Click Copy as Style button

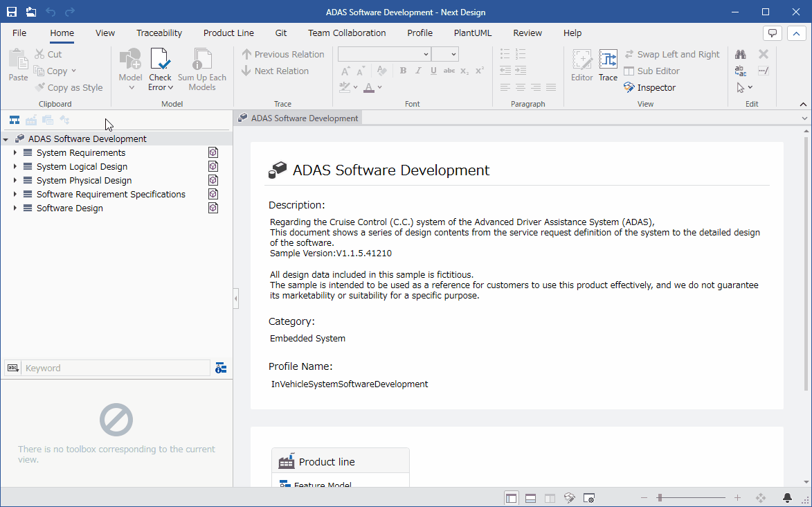[69, 87]
